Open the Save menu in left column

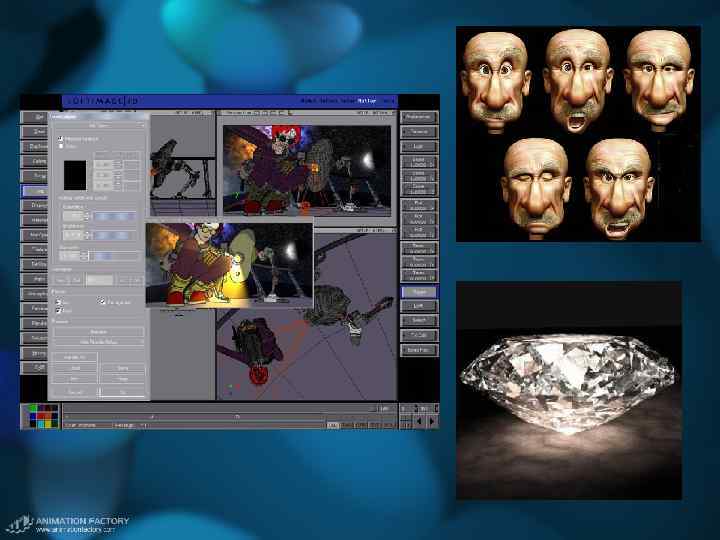tap(35, 132)
